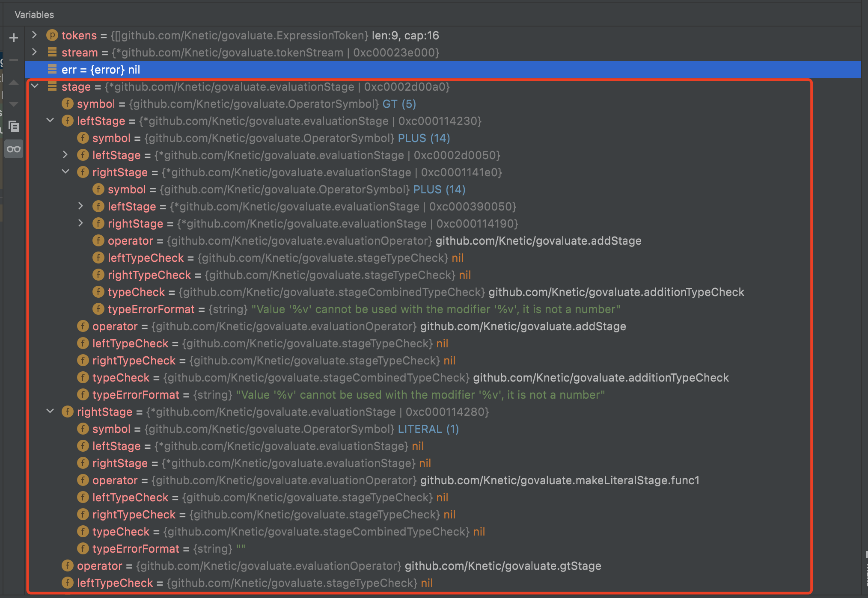The height and width of the screenshot is (598, 868).
Task: Click the icon beside err variable
Action: (52, 69)
